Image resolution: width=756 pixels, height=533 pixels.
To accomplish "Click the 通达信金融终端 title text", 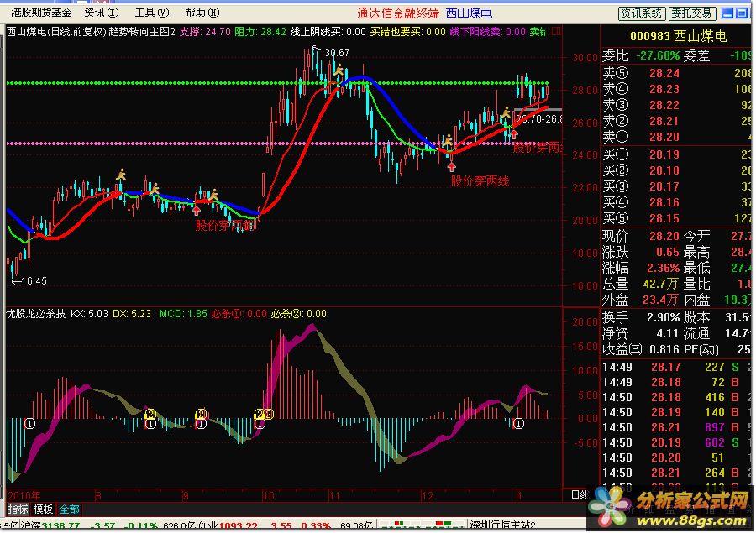I will [x=398, y=13].
